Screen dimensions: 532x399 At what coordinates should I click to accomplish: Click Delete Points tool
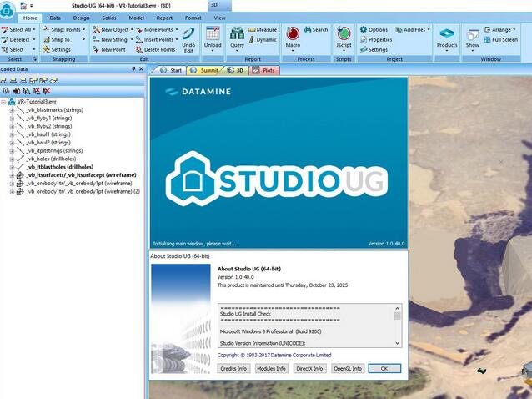tap(156, 49)
